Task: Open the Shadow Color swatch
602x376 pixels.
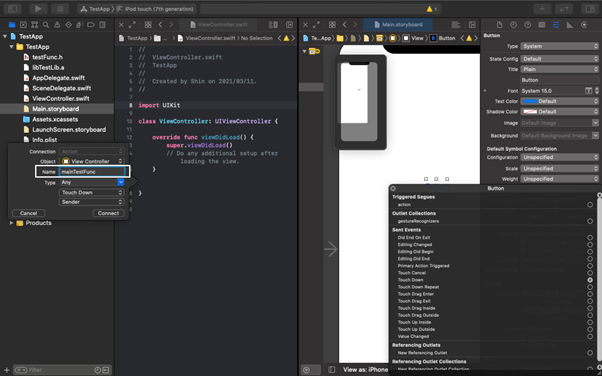Action: 530,112
